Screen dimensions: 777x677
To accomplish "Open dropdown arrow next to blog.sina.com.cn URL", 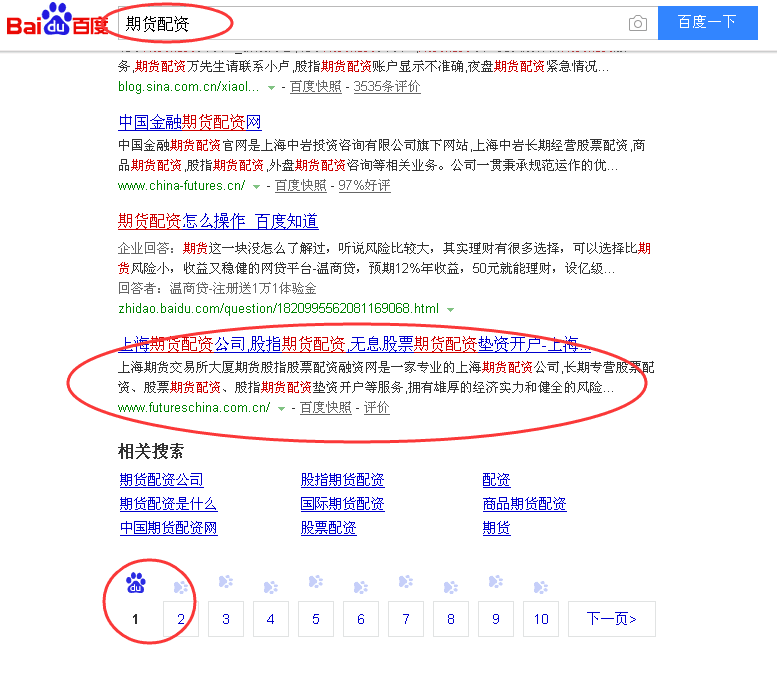I will (271, 88).
